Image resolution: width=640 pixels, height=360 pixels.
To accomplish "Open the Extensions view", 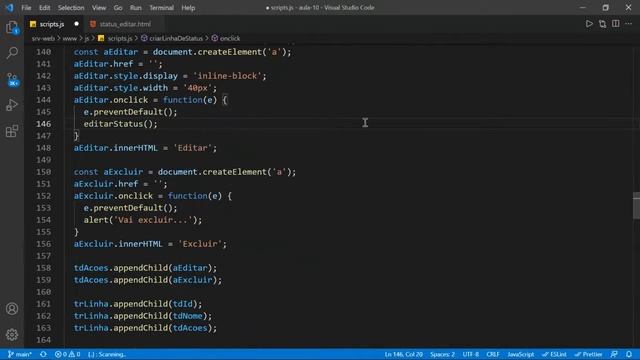I will tap(12, 131).
